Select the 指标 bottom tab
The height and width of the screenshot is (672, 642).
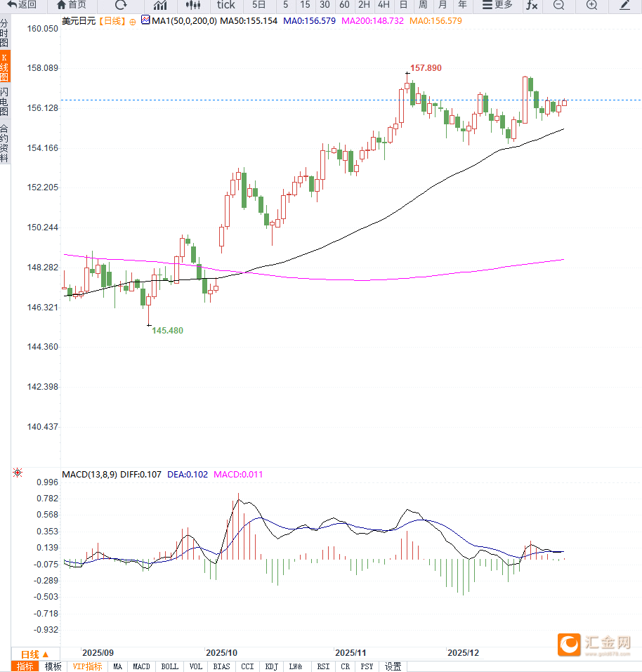click(x=25, y=666)
